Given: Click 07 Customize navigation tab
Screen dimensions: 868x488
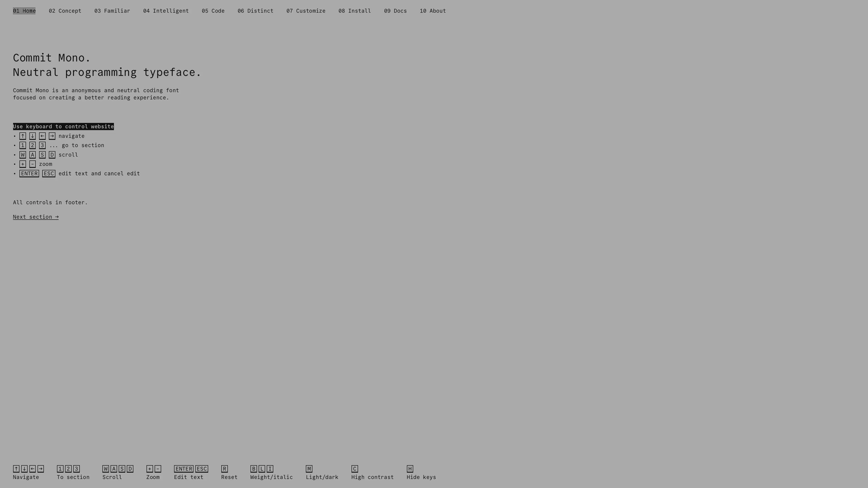Looking at the screenshot, I should click(x=306, y=11).
